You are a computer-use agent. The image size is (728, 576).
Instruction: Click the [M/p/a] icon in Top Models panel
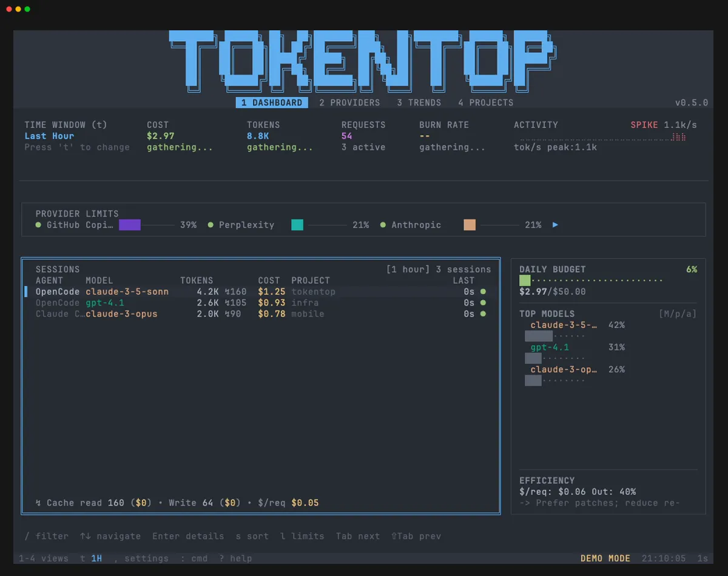pos(678,313)
